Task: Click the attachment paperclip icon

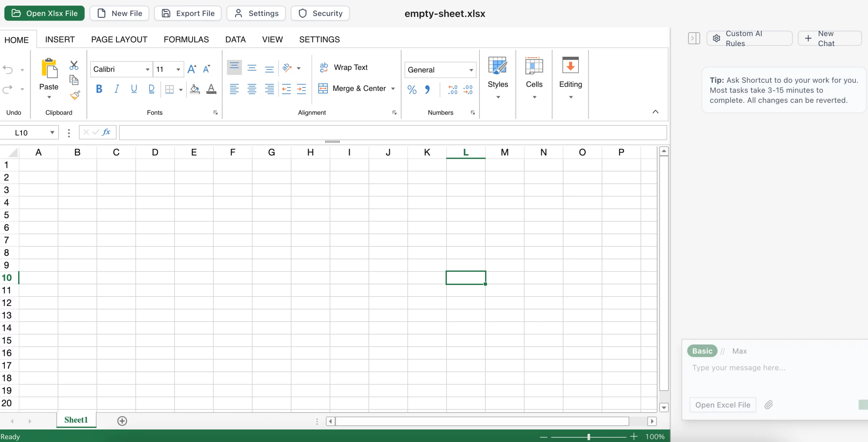Action: tap(769, 405)
